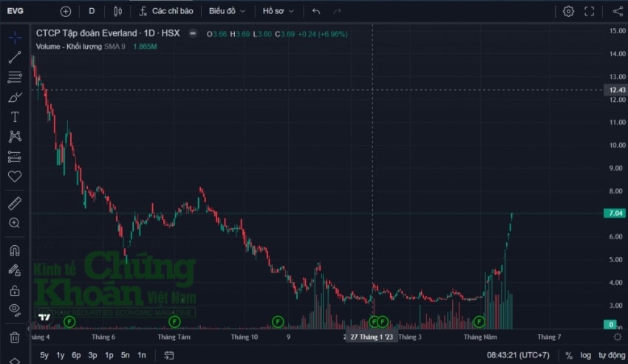
Task: Click the volume value 1.865M
Action: (145, 47)
